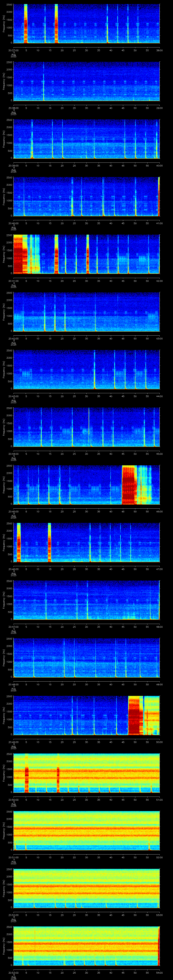Click the 38:00 end time label
This screenshot has width=173, height=980.
coord(160,50)
